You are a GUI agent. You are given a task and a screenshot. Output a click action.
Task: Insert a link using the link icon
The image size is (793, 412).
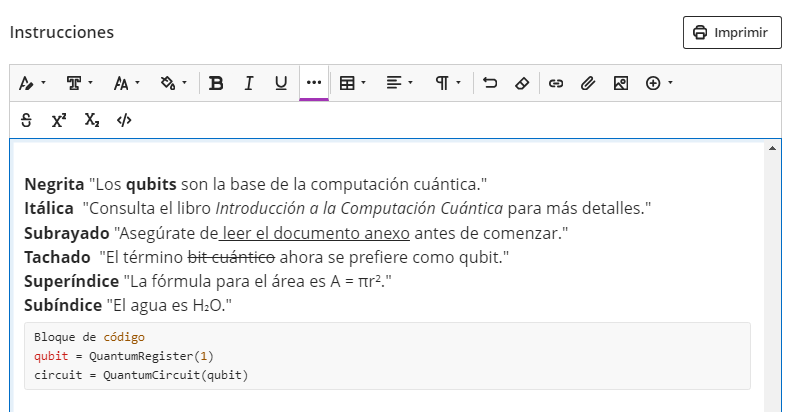[557, 83]
